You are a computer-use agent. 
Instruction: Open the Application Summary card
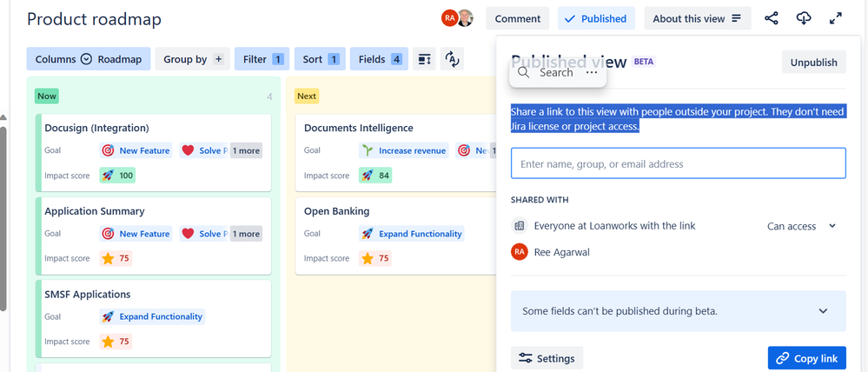tap(155, 236)
